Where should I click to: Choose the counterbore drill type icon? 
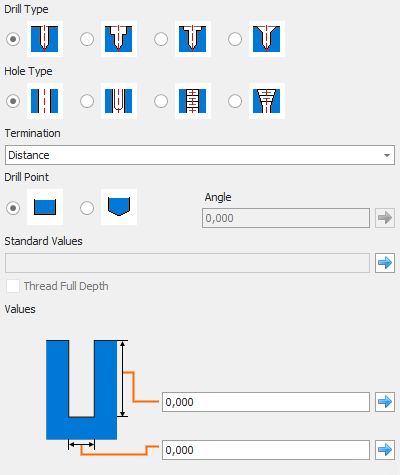[119, 39]
